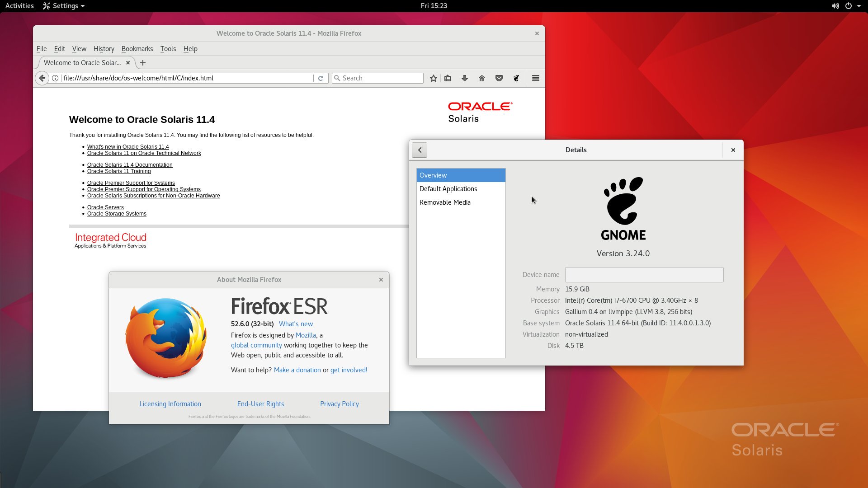
Task: Open Activities overview
Action: pyautogui.click(x=19, y=6)
